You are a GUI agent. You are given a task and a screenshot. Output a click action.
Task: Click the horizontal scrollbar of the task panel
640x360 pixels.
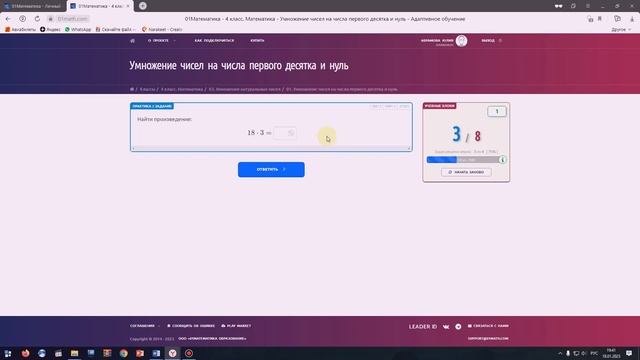point(271,148)
